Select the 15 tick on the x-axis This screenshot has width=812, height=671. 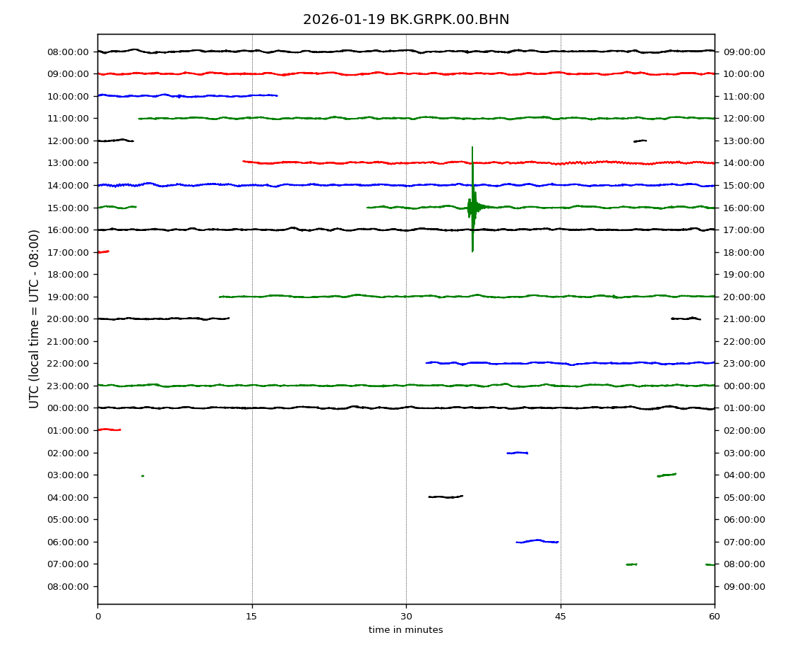pyautogui.click(x=251, y=617)
